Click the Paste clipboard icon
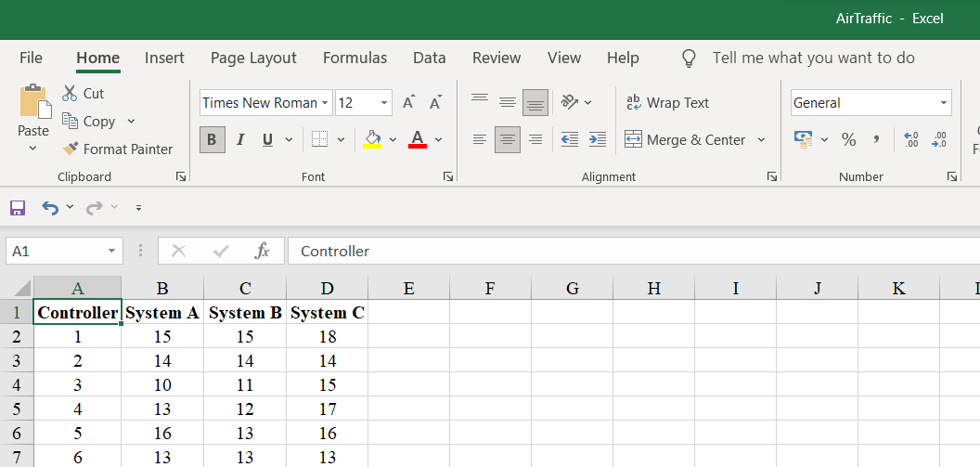Screen dimensions: 980x467 [35, 101]
